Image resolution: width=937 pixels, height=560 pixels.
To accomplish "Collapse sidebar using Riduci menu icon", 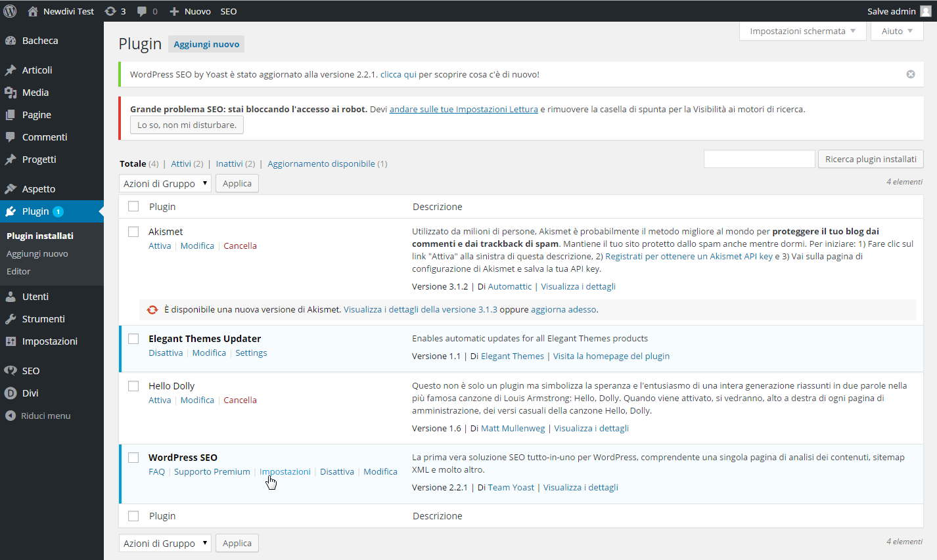I will (x=11, y=416).
